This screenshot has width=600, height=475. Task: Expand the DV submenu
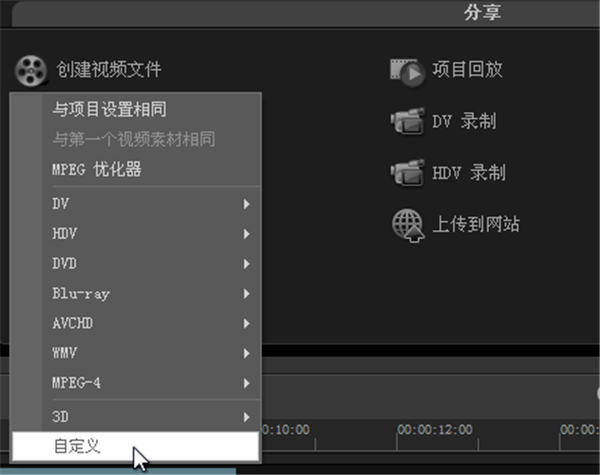click(x=136, y=204)
